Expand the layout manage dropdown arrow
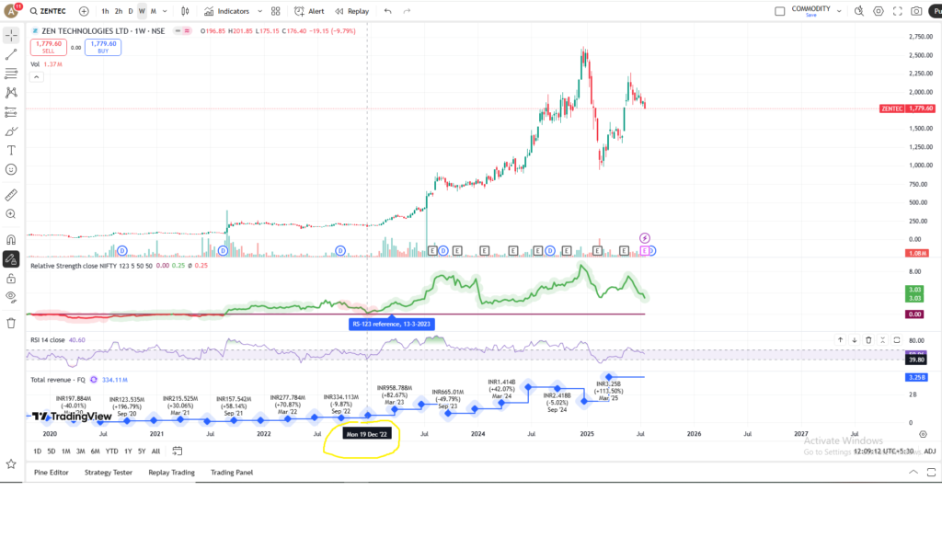 click(x=839, y=11)
